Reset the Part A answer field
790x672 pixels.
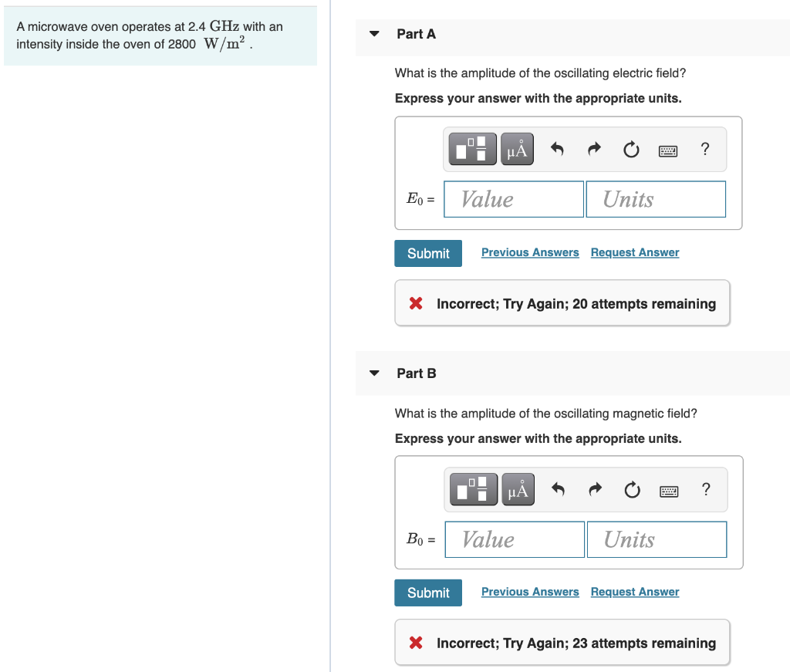631,149
